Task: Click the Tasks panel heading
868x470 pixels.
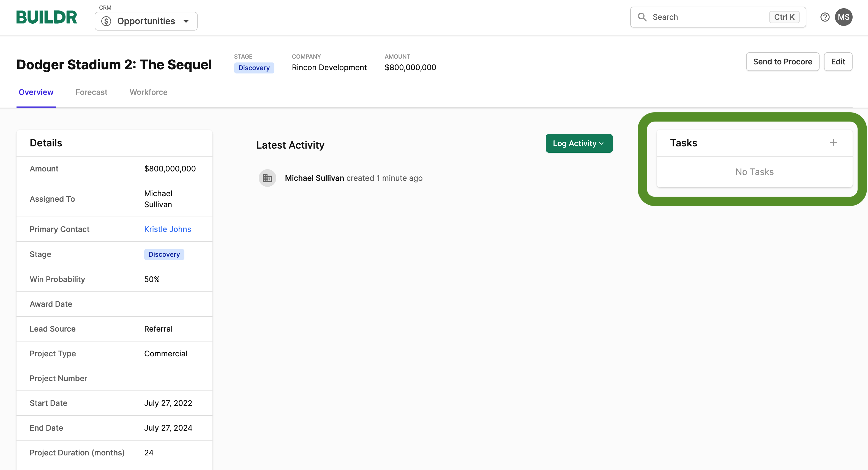Action: [683, 143]
